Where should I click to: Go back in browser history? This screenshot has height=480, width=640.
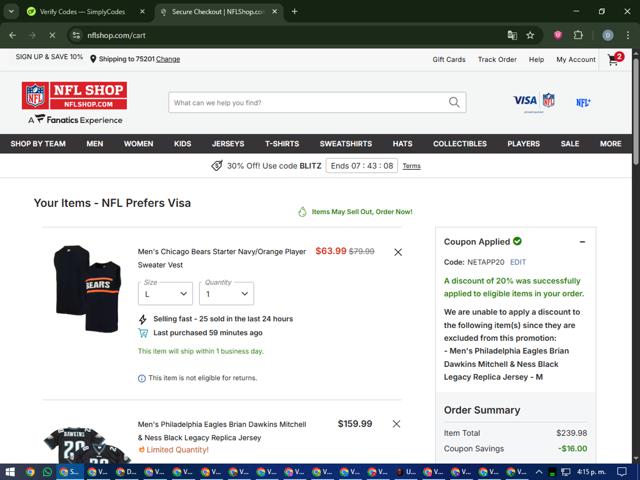[13, 35]
